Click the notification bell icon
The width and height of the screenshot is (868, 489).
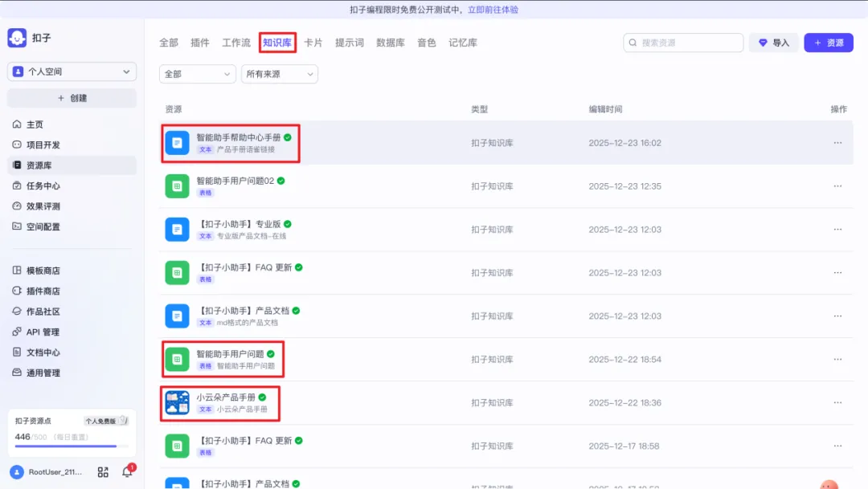(127, 472)
